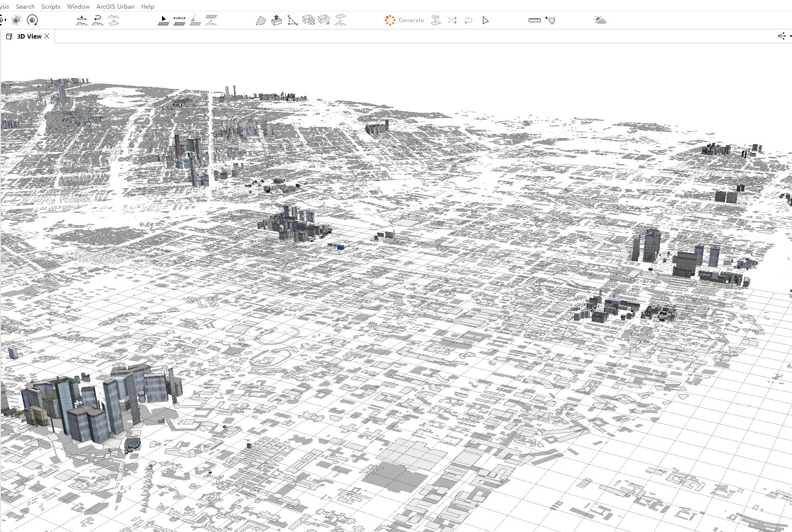Select the street edit arrow tool
Screen dimensions: 792x532
[x=164, y=20]
